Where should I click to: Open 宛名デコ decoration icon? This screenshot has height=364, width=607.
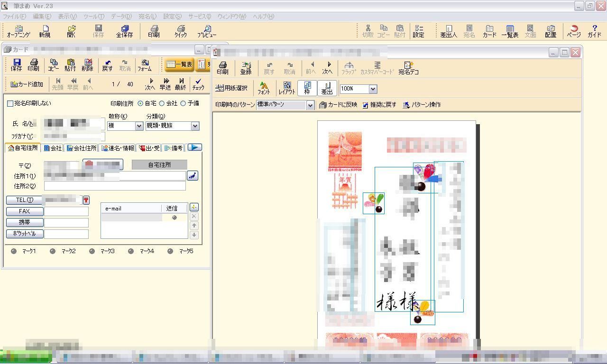click(408, 68)
